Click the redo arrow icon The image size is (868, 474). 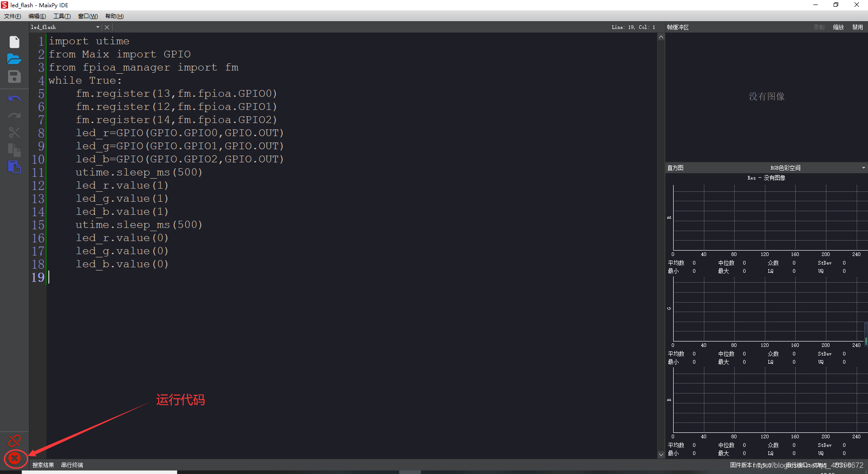click(14, 116)
